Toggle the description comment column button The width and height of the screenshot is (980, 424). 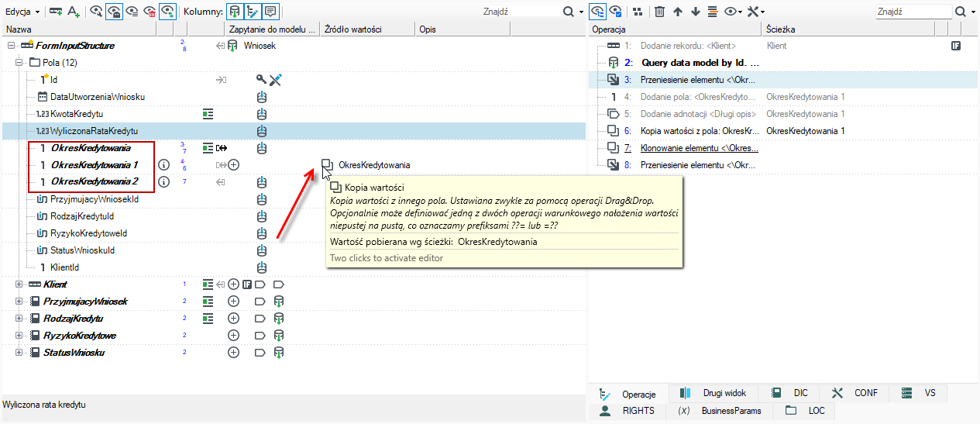point(270,12)
